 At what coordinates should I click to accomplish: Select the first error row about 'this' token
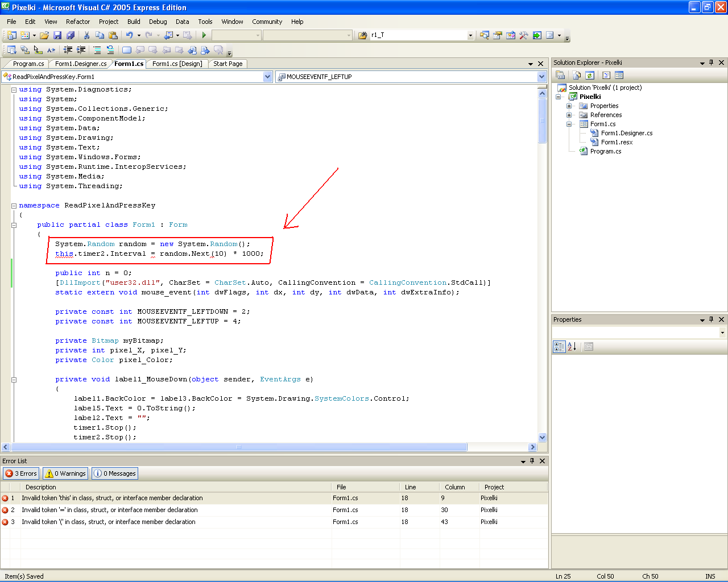(x=112, y=498)
